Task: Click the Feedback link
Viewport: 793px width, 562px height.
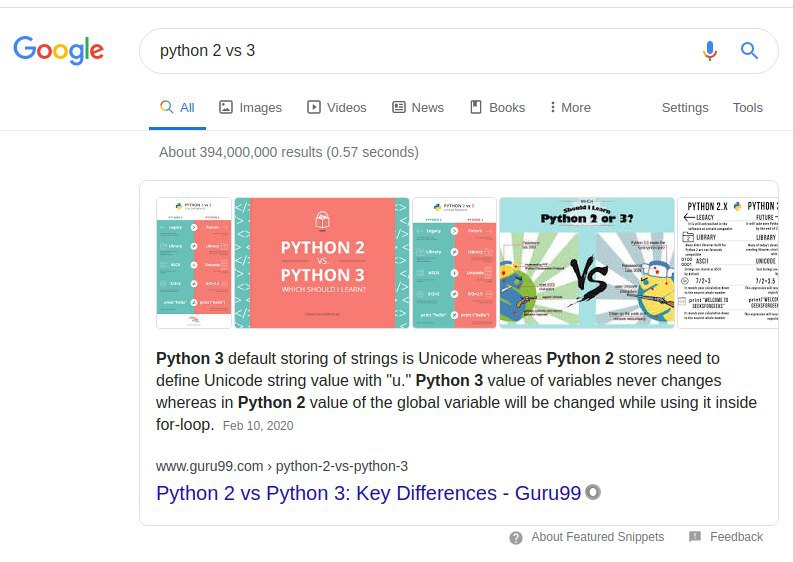Action: 736,537
